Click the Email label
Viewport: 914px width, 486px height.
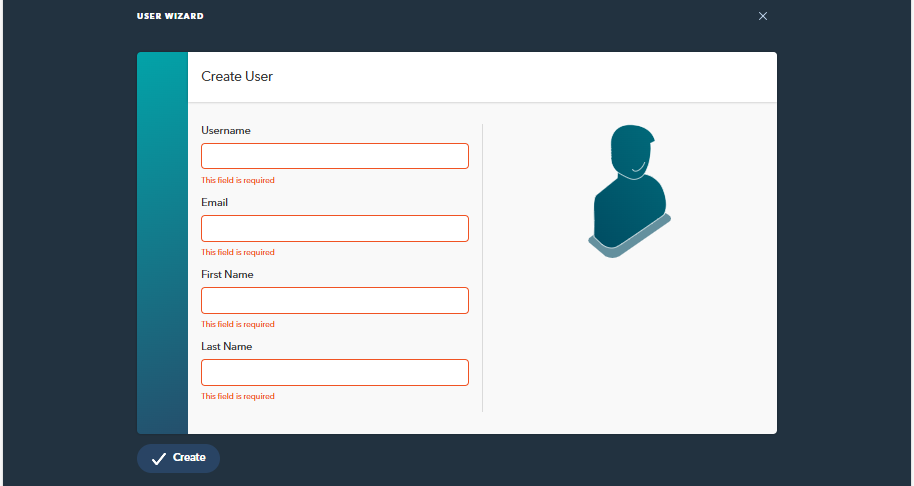click(x=215, y=202)
